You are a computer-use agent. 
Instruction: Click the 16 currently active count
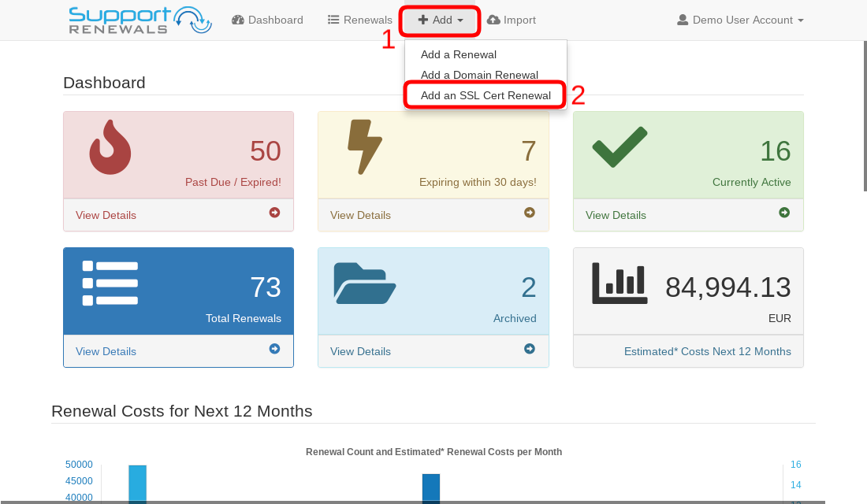pos(776,151)
